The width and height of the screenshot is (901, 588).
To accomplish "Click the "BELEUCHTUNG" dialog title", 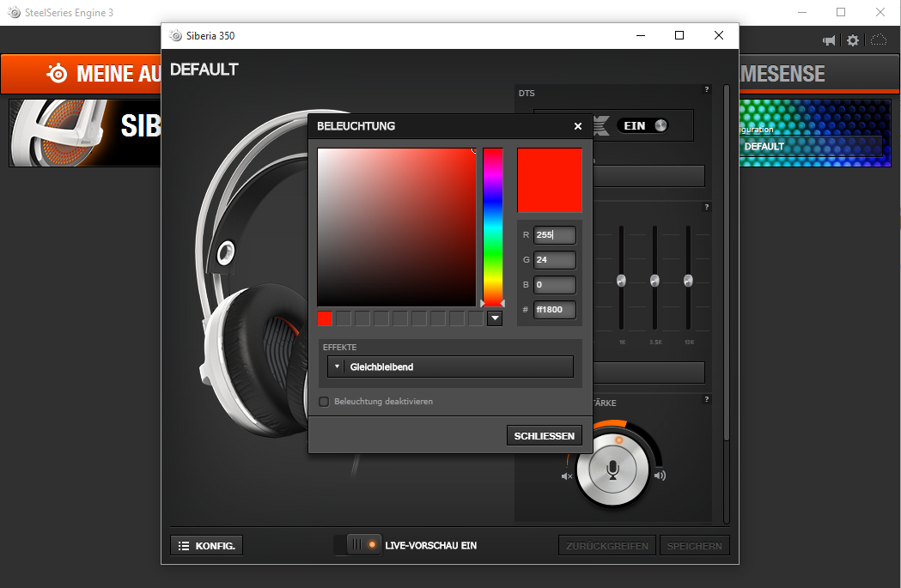I will (356, 126).
